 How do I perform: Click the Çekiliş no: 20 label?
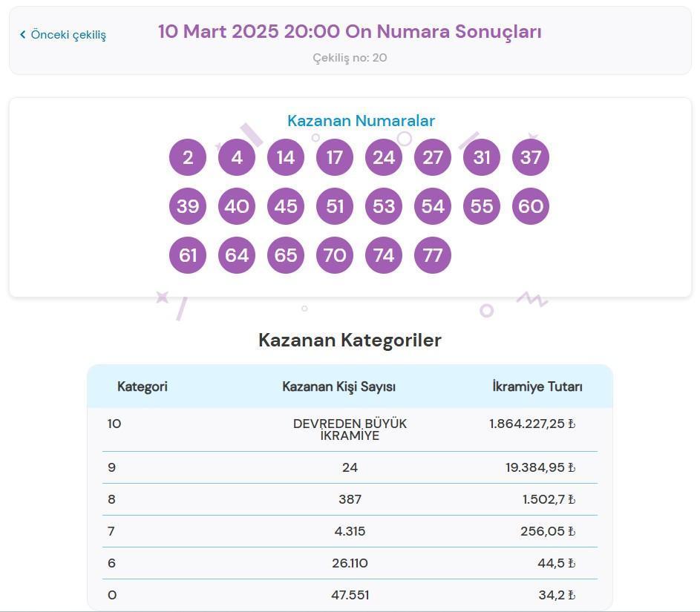[350, 57]
